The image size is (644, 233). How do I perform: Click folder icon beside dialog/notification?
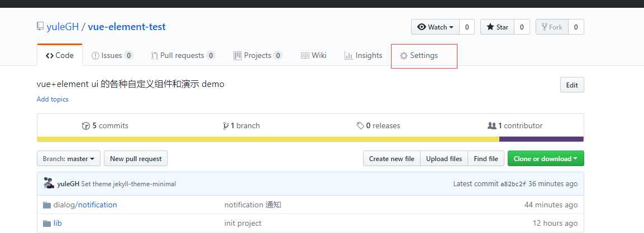click(47, 205)
